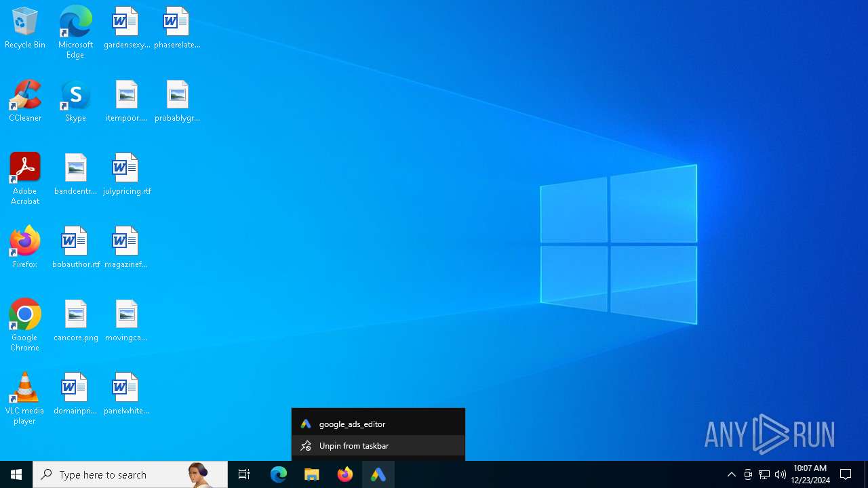Viewport: 868px width, 488px height.
Task: Select bobauthor.rtf document icon
Action: point(75,248)
